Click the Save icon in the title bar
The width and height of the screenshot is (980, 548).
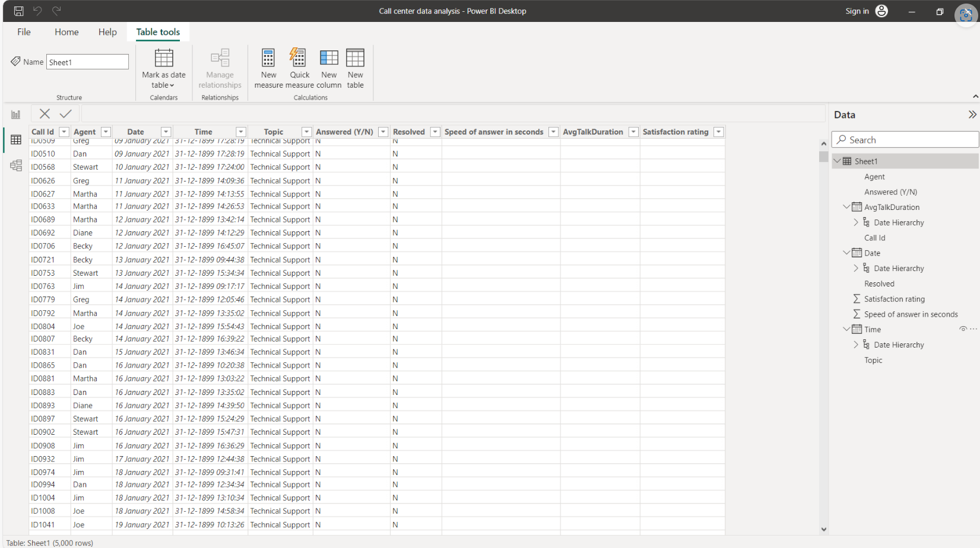click(x=18, y=11)
